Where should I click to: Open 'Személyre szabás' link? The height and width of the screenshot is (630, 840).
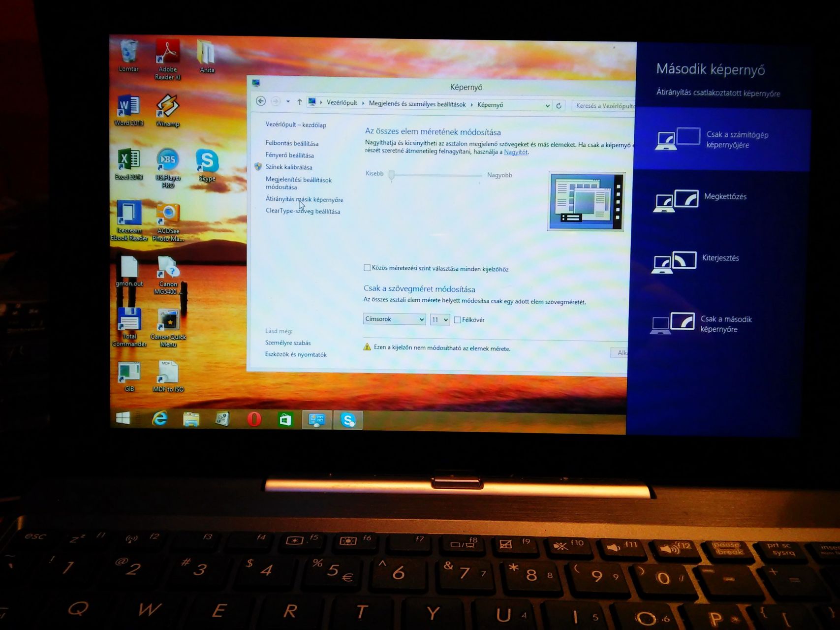pyautogui.click(x=288, y=343)
